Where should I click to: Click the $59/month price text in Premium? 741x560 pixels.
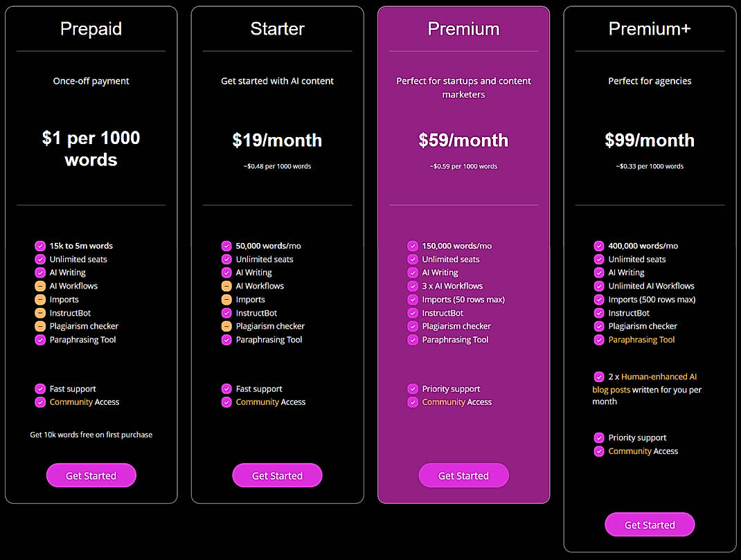click(463, 141)
